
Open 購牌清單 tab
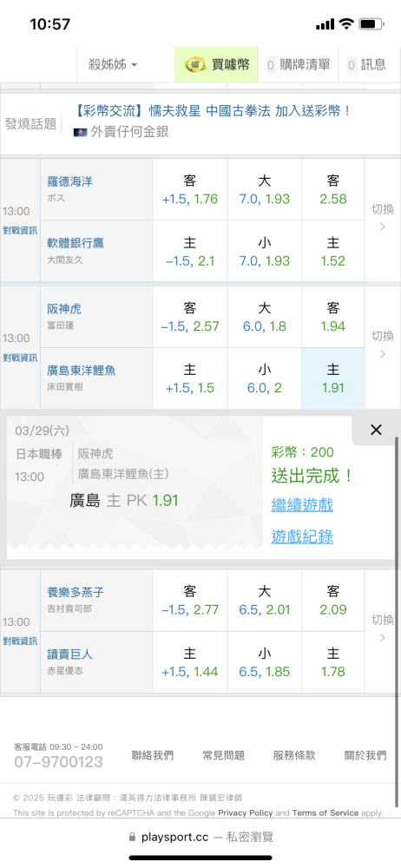coord(298,65)
